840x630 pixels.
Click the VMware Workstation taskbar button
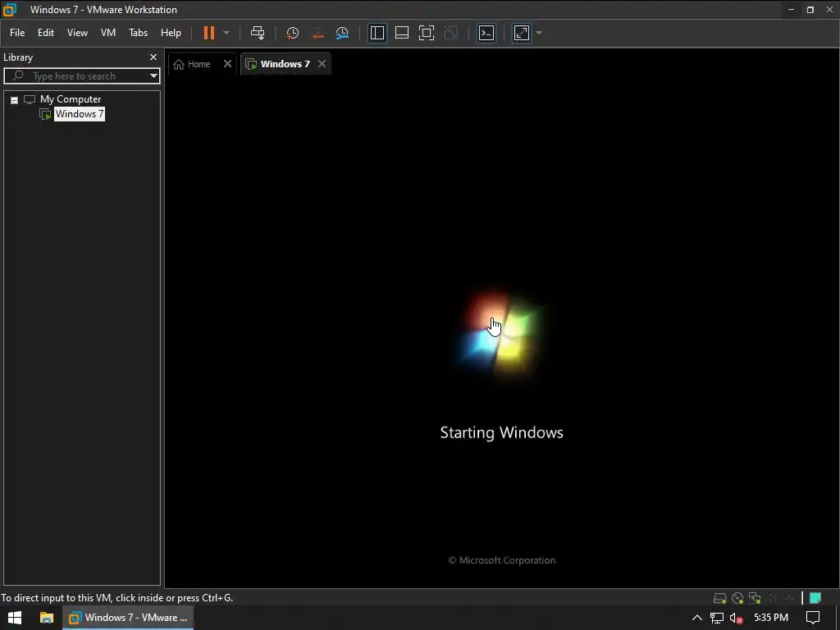point(129,618)
